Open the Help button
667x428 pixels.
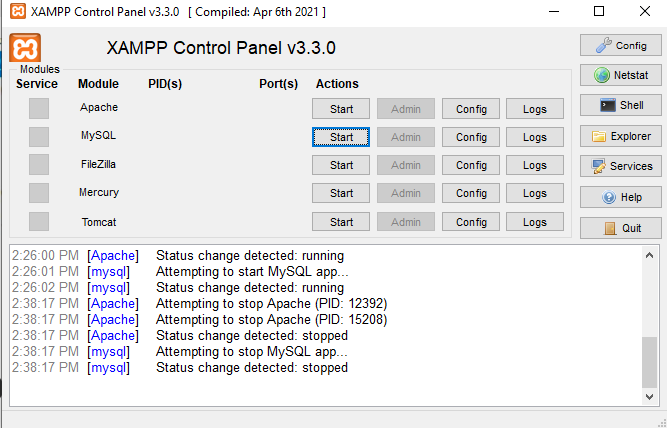[620, 197]
